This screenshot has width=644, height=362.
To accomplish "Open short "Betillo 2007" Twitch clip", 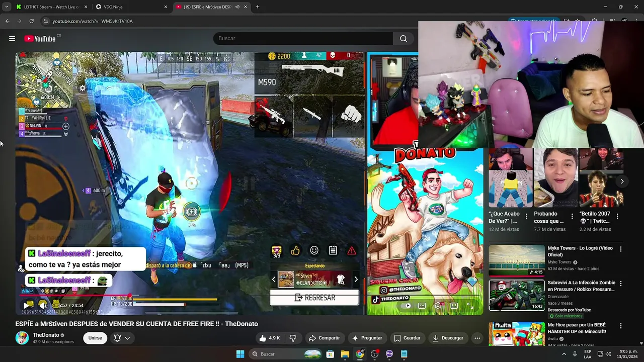I will 601,178.
